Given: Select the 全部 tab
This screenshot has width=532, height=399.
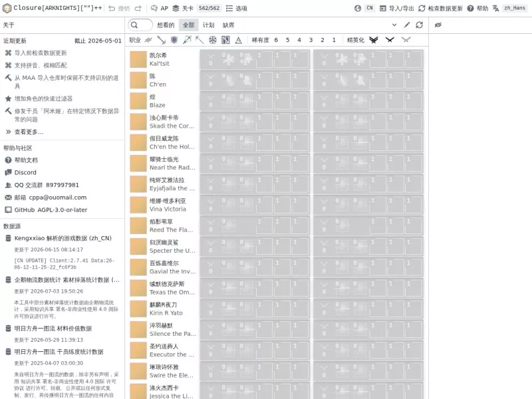Looking at the screenshot, I should (189, 25).
